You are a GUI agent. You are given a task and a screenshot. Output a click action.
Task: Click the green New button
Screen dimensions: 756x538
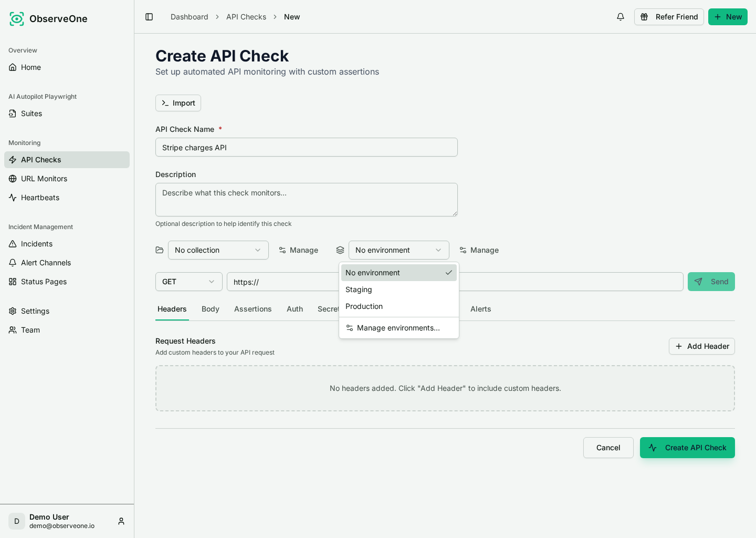click(728, 17)
